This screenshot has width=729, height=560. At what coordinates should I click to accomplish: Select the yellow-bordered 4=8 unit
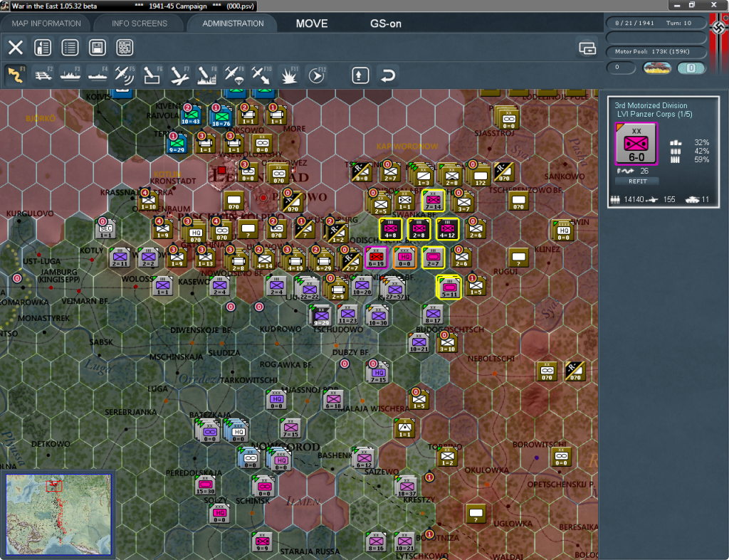click(391, 230)
